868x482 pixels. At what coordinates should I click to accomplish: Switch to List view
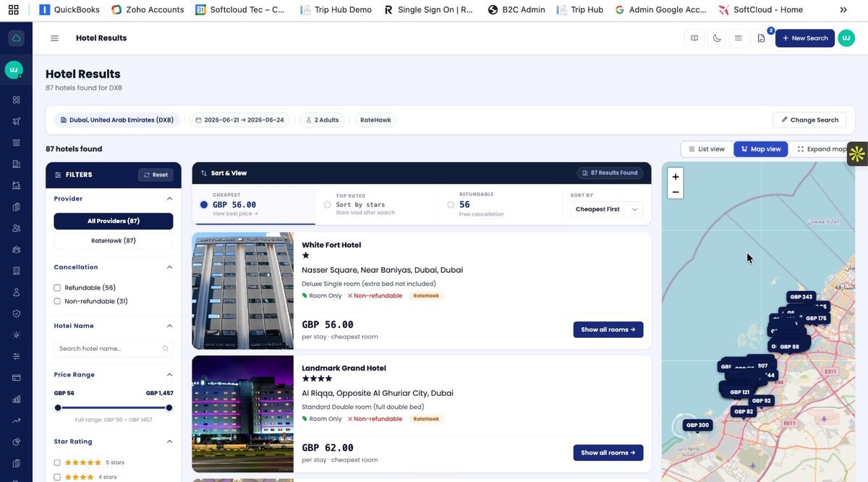(707, 149)
